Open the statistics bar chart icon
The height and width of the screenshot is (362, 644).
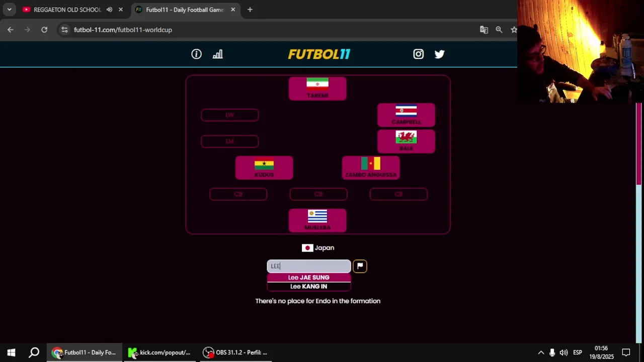(x=217, y=54)
